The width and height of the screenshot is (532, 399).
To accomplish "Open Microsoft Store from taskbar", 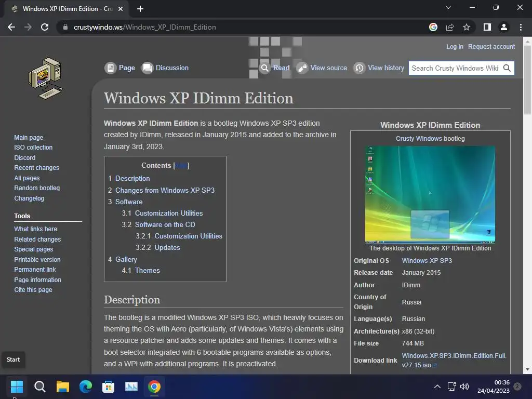I will click(x=108, y=387).
